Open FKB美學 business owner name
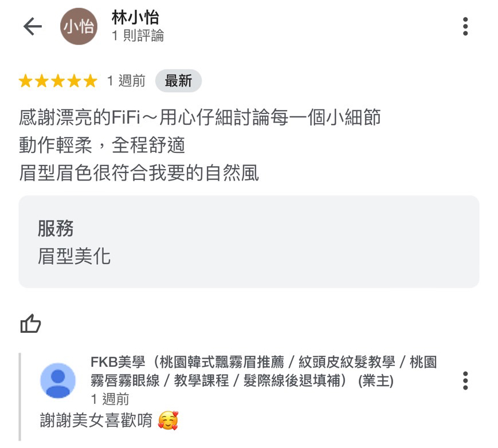The image size is (498, 448). (x=264, y=371)
